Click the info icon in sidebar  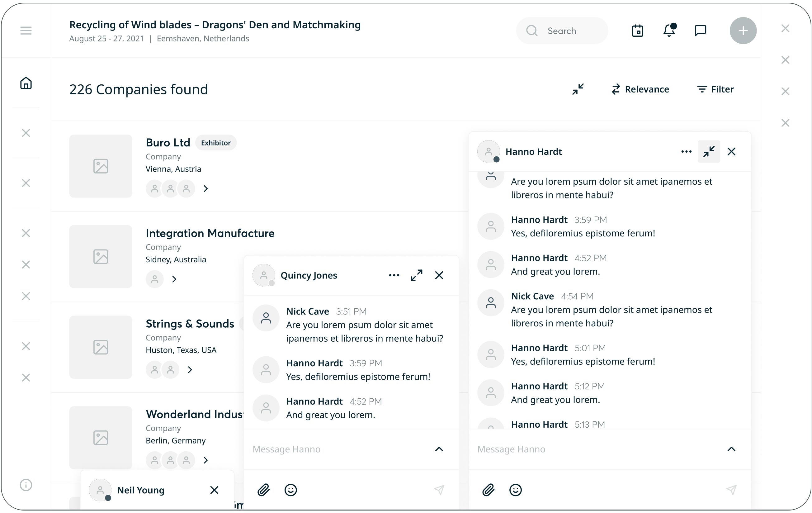point(26,485)
